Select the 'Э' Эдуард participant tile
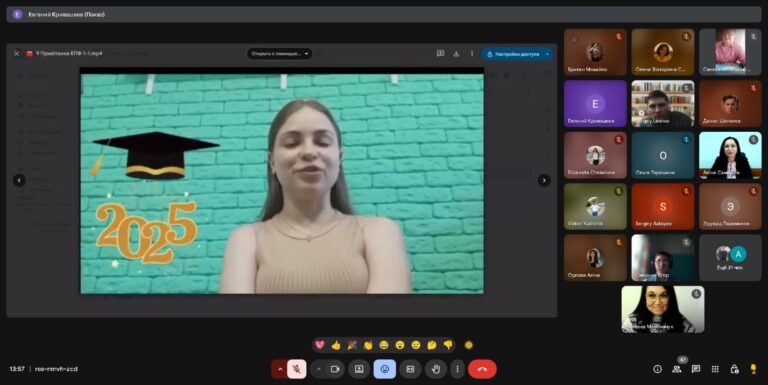 [730, 207]
